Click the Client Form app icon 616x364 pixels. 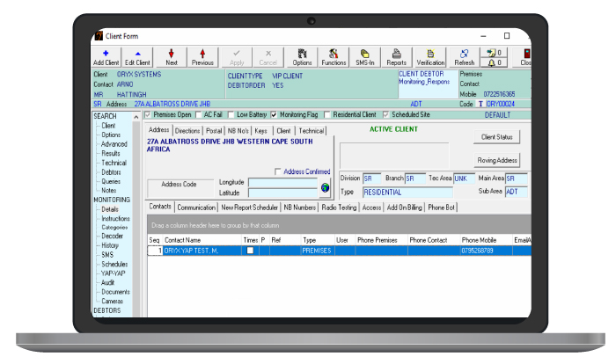99,36
